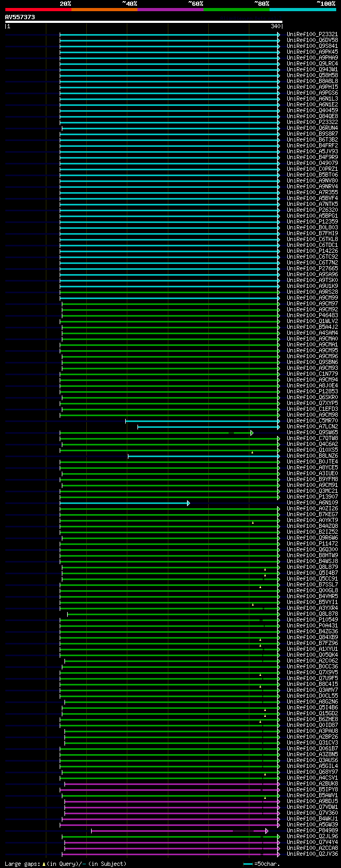Click the cyan alignment bar for B8LNZ6
The width and height of the screenshot is (341, 868).
click(204, 456)
